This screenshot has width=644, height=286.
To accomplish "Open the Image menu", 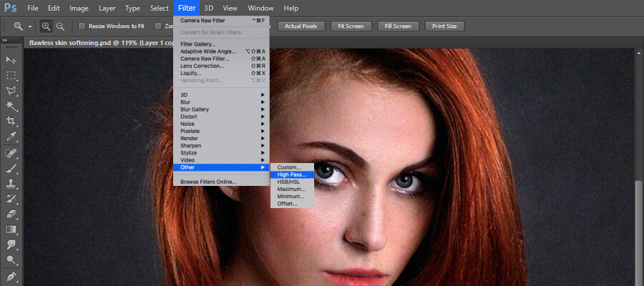I will click(79, 8).
